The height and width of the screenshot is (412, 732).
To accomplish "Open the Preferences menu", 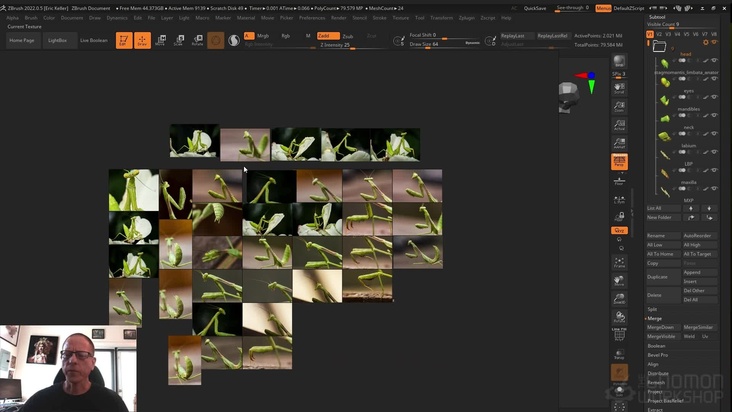I will (x=311, y=17).
